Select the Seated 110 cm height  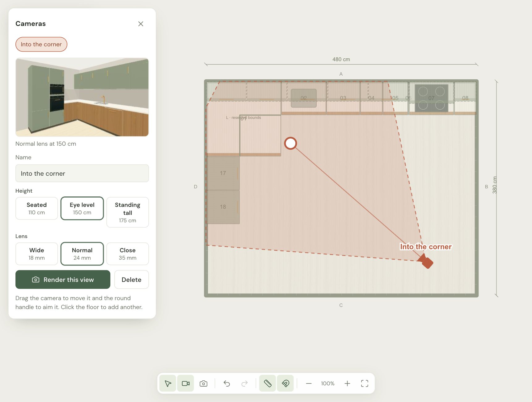[37, 208]
